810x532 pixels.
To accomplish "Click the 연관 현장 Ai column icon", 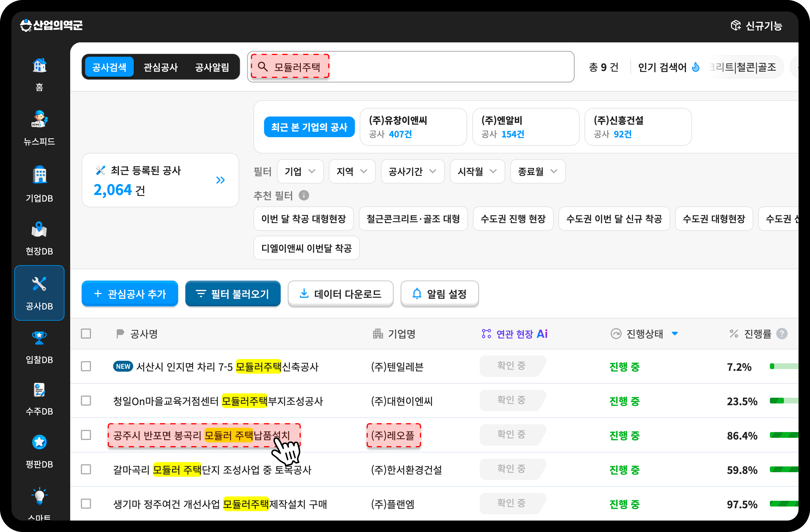I will click(x=486, y=334).
